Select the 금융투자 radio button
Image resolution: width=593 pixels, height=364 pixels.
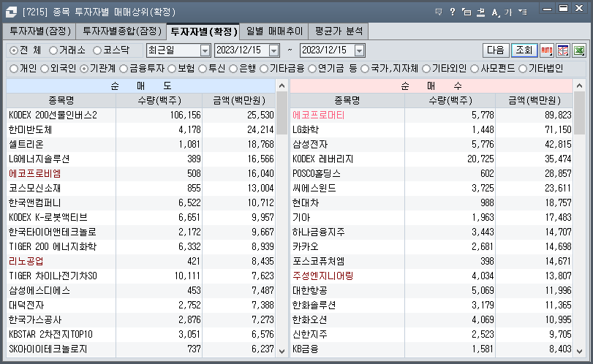[x=124, y=69]
